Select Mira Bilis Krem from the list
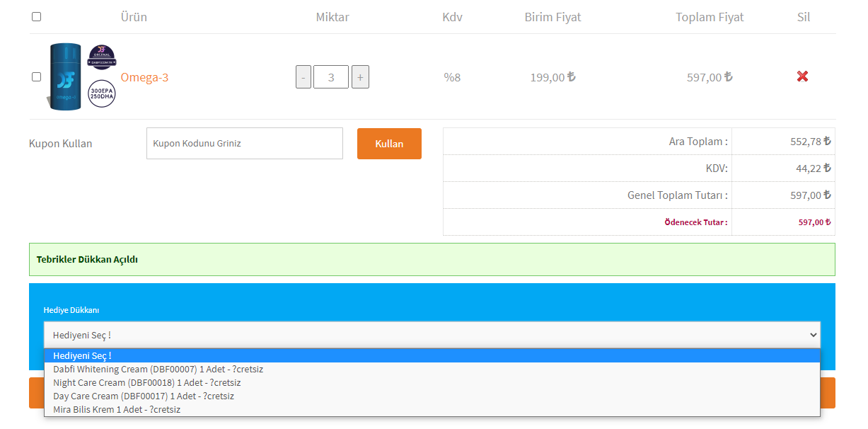Viewport: 868px width, 429px height. tap(117, 410)
